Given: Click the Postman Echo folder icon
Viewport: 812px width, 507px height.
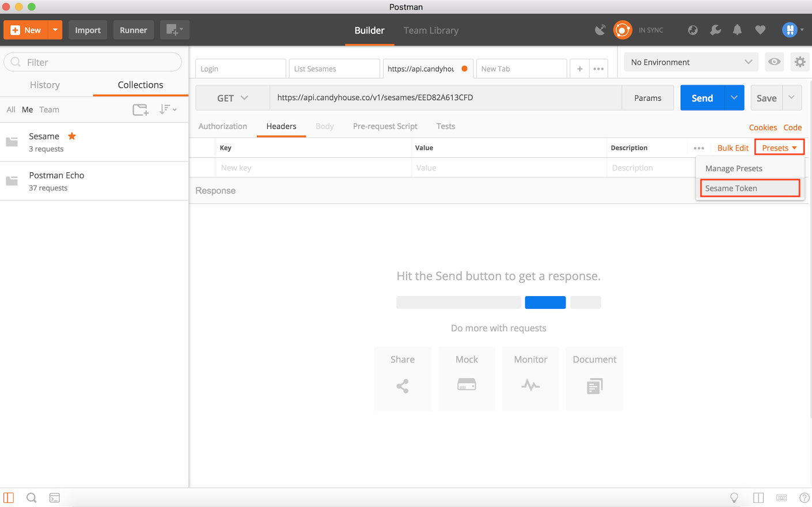Looking at the screenshot, I should (12, 181).
